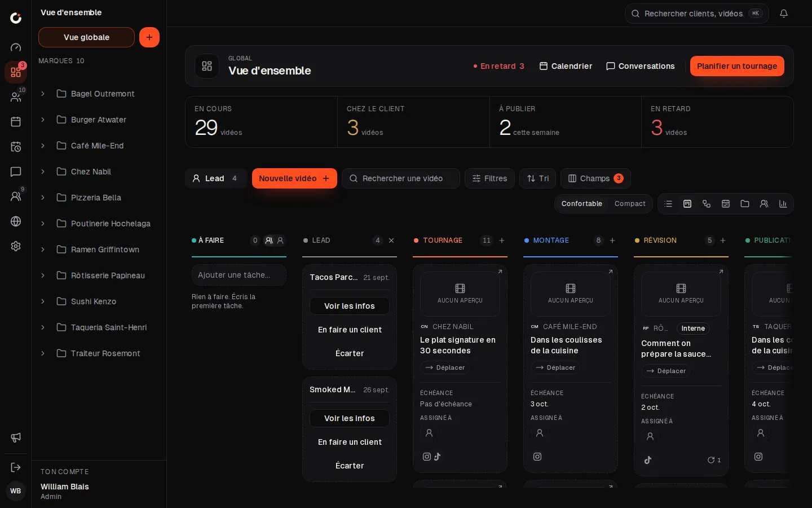Open the Conversations tab in header
Screen dimensions: 812x508
click(640, 66)
